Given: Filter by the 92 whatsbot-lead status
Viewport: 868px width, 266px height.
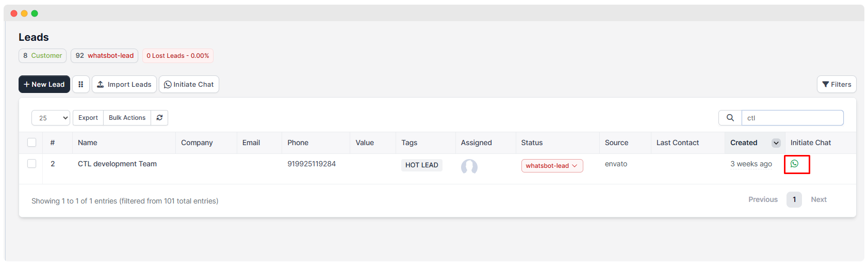Looking at the screenshot, I should [x=104, y=56].
